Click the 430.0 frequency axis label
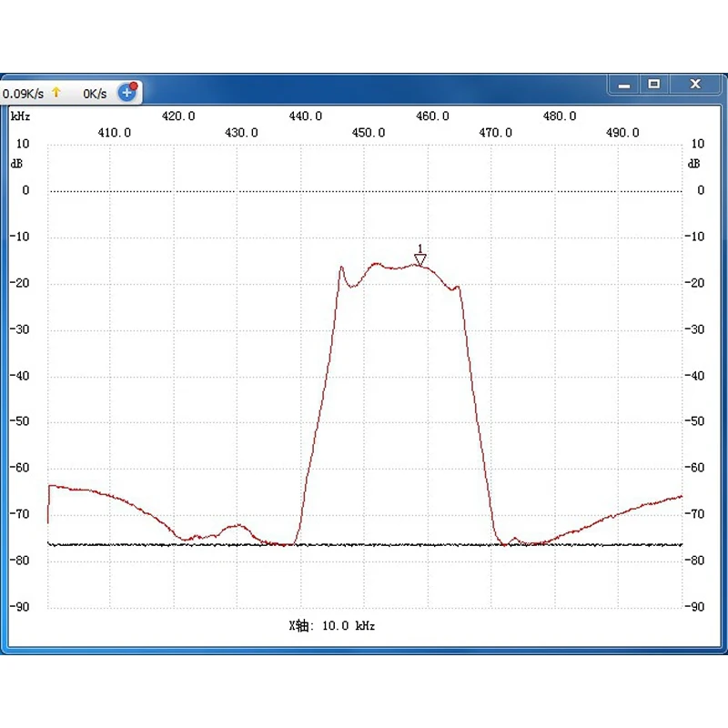728x728 pixels. click(241, 133)
